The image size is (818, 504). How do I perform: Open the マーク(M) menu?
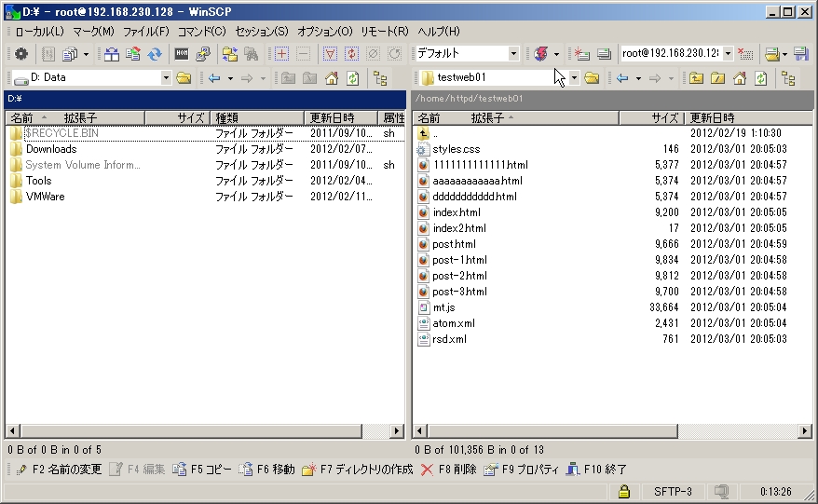(x=93, y=32)
